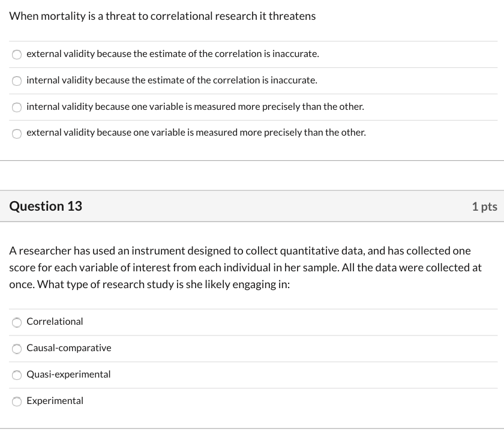Select the Quasi-experimental answer option
Screen dimensions: 504x440
[x=16, y=375]
